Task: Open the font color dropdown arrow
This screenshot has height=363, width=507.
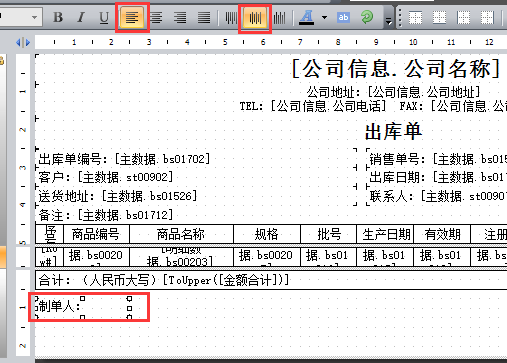Action: [324, 17]
